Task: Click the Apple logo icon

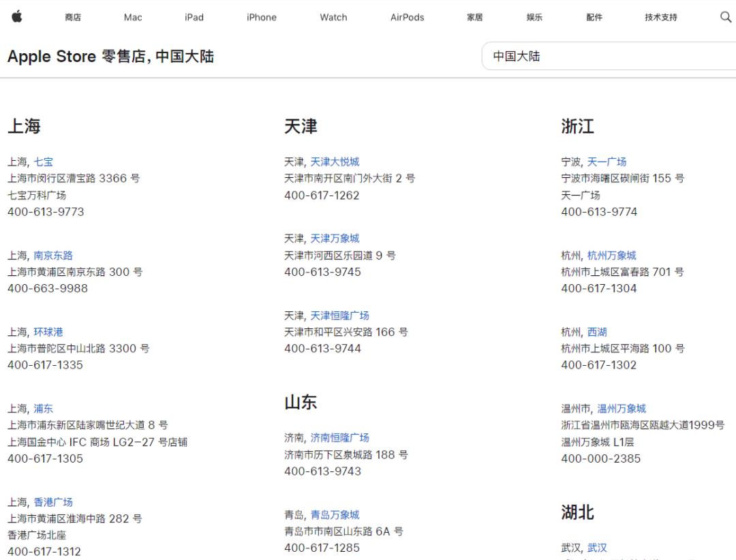Action: pyautogui.click(x=17, y=17)
